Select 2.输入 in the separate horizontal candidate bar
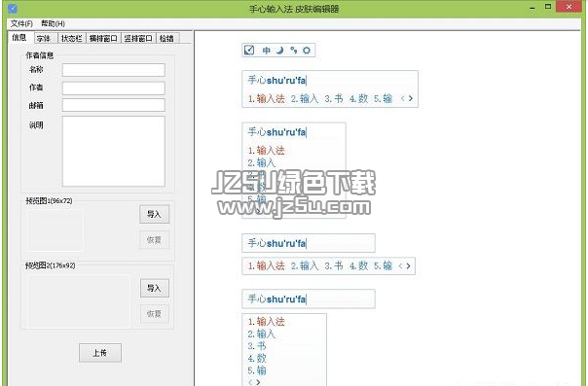This screenshot has height=386, width=588. coord(305,265)
